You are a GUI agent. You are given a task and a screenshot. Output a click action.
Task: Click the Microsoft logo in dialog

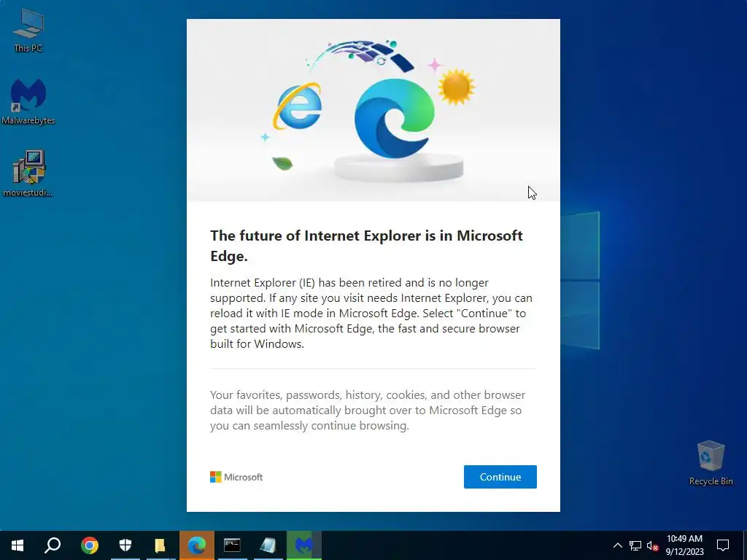236,477
